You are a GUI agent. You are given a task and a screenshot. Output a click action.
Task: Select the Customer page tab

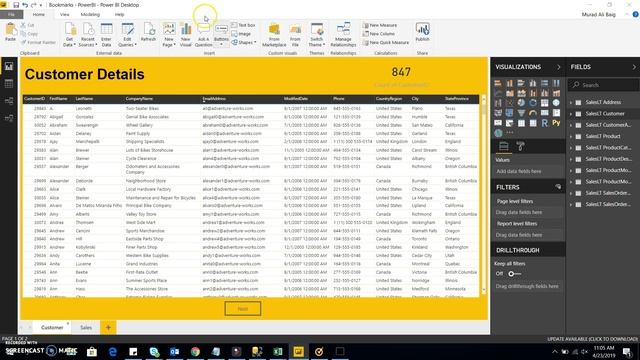click(52, 327)
